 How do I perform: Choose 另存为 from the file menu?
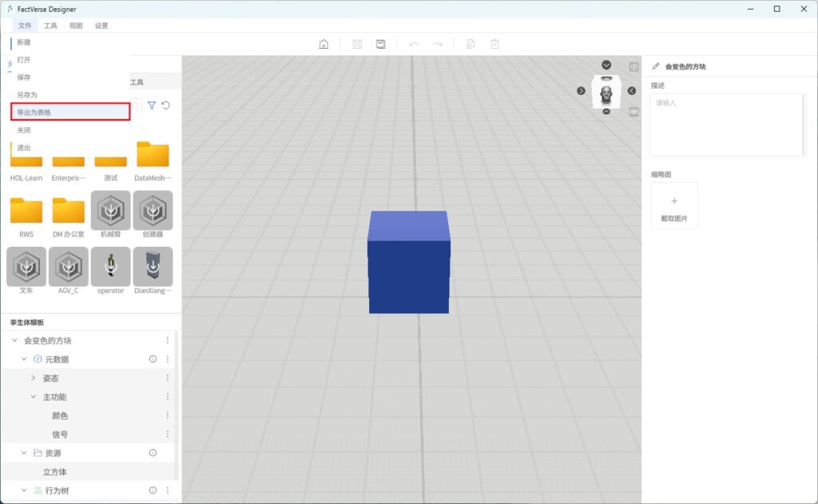tap(27, 95)
